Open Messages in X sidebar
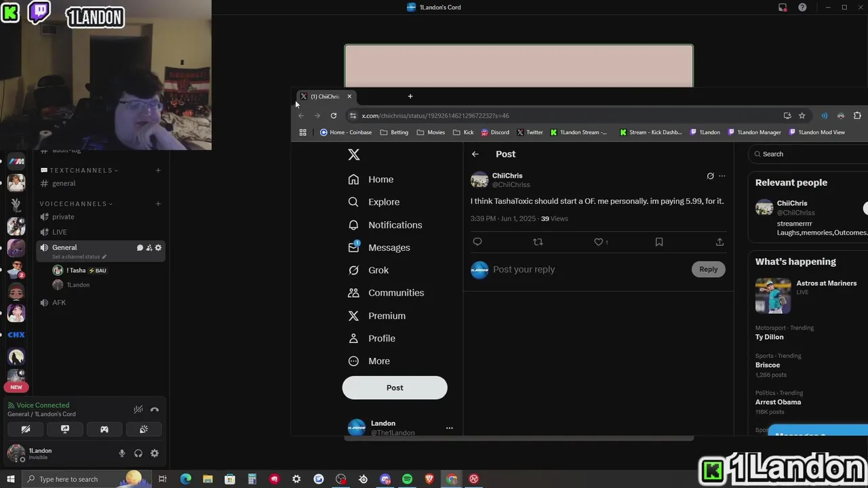Screen dimensions: 868x488 (379, 247)
